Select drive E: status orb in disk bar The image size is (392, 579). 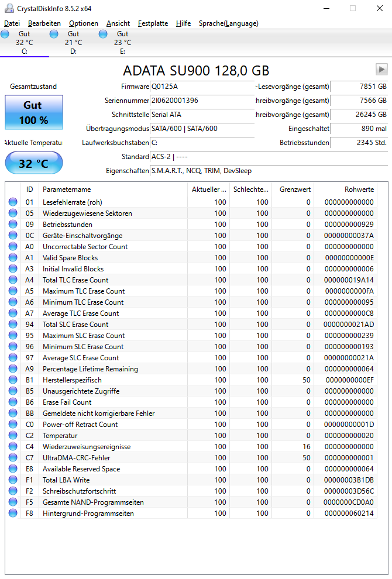point(103,34)
